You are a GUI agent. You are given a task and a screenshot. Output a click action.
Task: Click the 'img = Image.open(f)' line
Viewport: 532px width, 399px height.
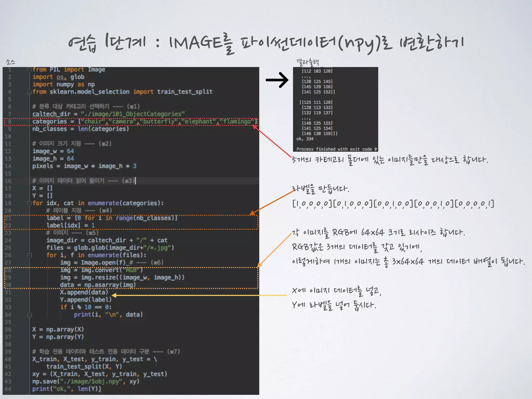(93, 263)
